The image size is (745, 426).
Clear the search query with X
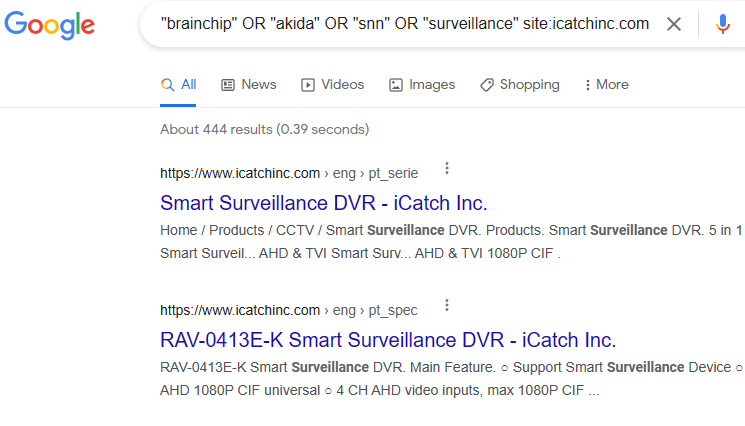(674, 24)
